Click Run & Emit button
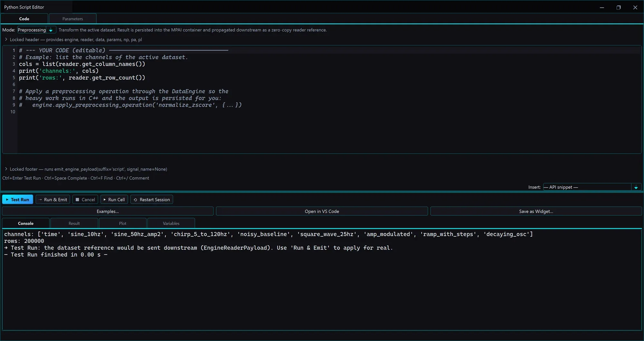 [x=53, y=200]
